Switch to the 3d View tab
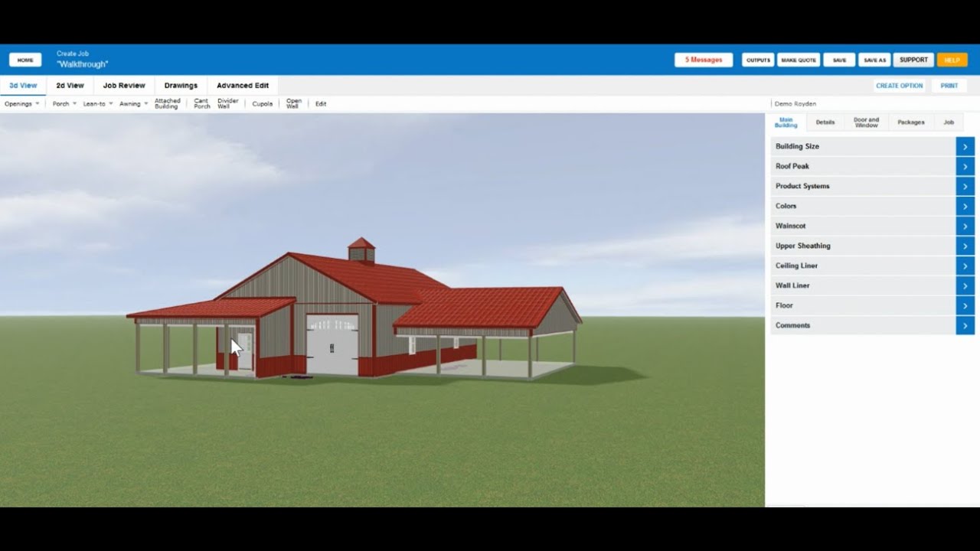The height and width of the screenshot is (551, 980). [23, 86]
